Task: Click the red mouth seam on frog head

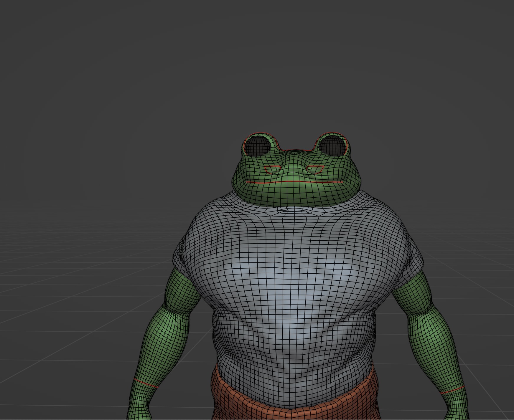Action: click(295, 182)
